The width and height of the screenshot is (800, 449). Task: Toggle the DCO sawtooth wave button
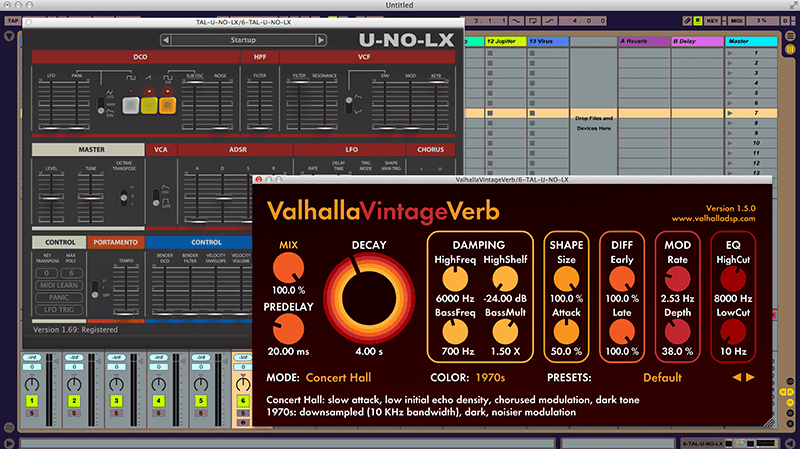[x=149, y=105]
